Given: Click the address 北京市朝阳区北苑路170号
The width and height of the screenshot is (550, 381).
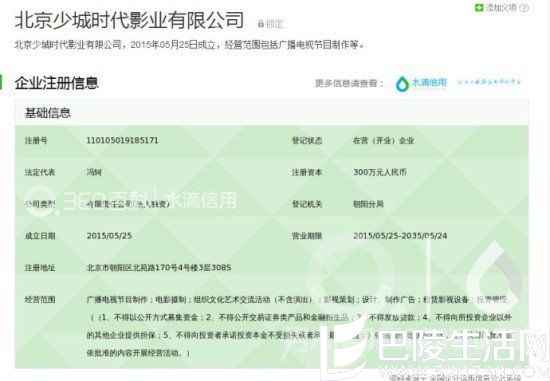Looking at the screenshot, I should click(159, 268).
